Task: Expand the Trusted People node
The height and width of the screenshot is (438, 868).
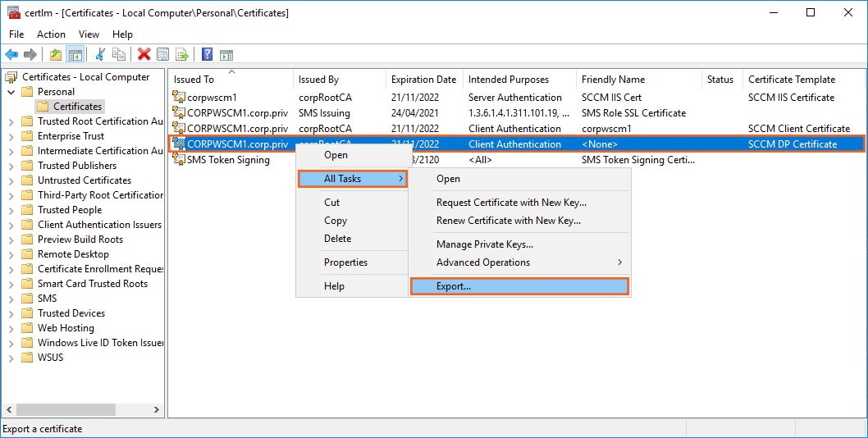Action: pyautogui.click(x=12, y=210)
